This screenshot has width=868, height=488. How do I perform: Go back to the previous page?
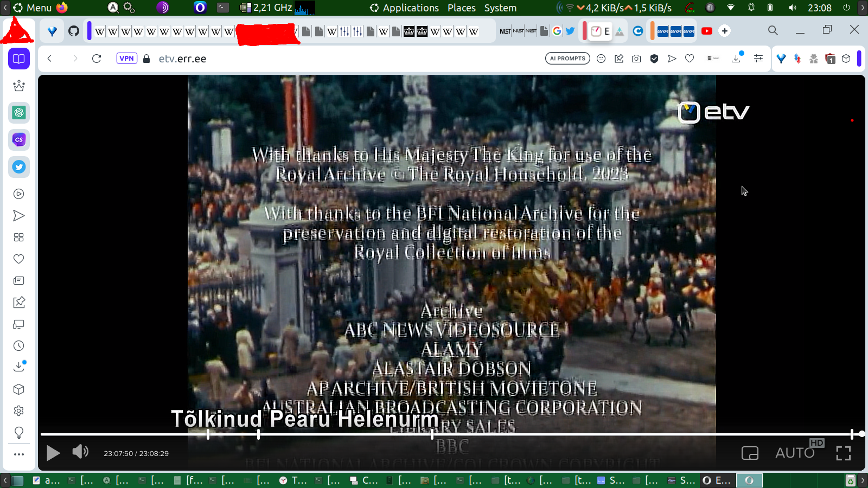point(49,59)
